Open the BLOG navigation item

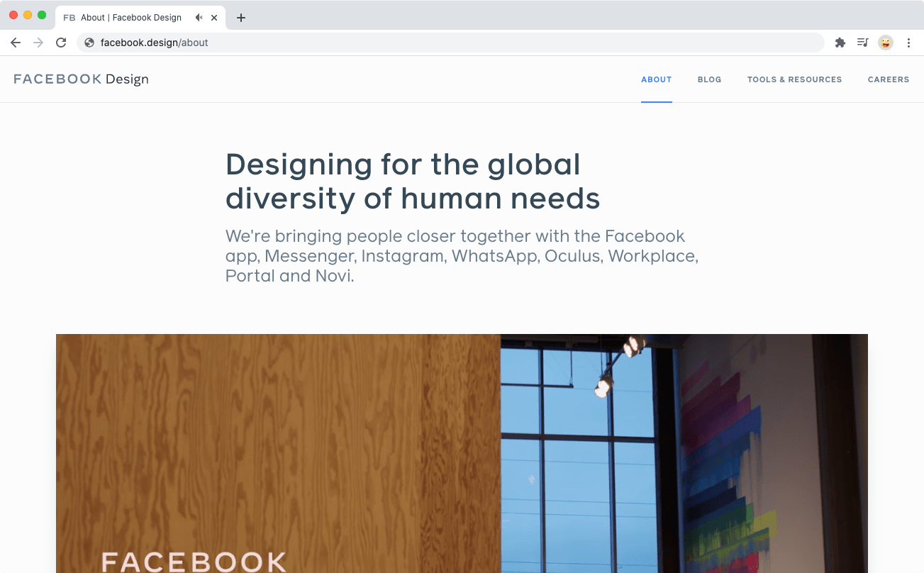[x=709, y=79]
